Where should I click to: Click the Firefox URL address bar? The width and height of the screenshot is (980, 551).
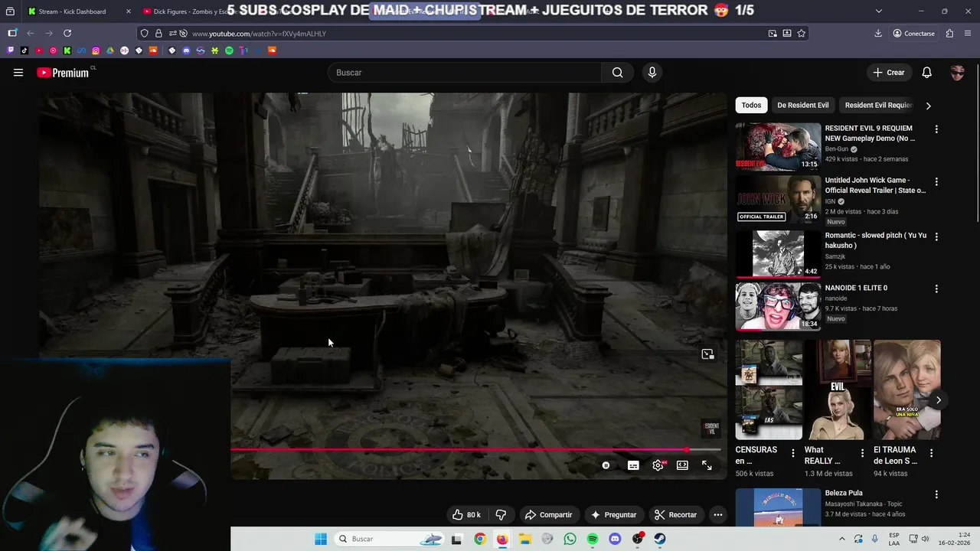[x=475, y=34]
